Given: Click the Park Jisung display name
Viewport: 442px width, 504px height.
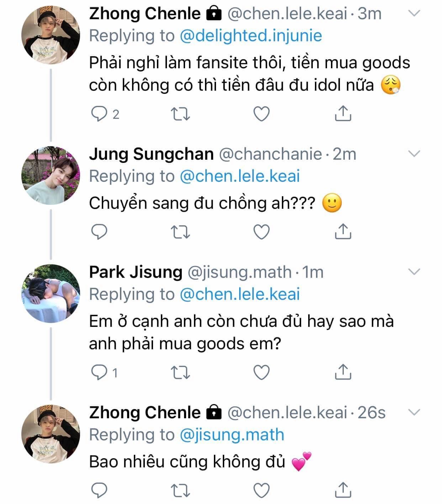Looking at the screenshot, I should coord(136,272).
